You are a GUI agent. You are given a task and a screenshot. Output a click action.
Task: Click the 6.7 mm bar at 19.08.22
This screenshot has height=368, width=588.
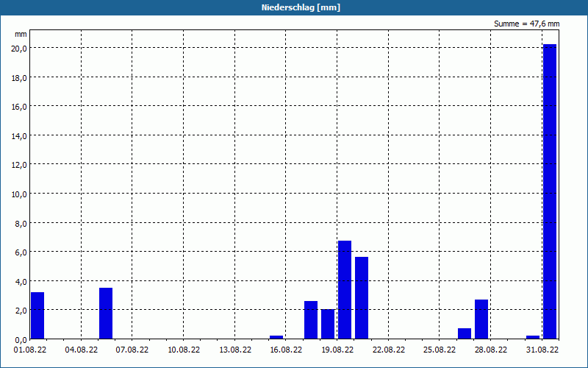[345, 289]
